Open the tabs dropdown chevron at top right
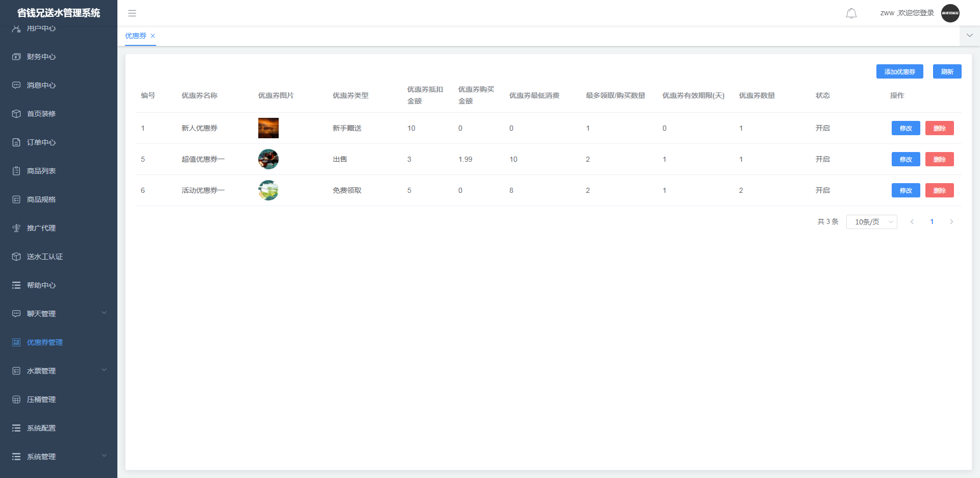 tap(969, 36)
